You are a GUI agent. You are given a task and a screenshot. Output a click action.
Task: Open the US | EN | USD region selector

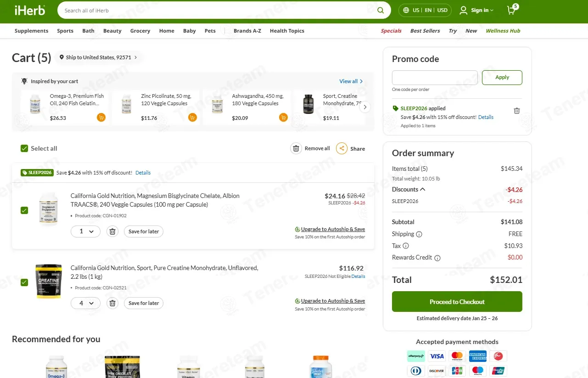tap(425, 10)
